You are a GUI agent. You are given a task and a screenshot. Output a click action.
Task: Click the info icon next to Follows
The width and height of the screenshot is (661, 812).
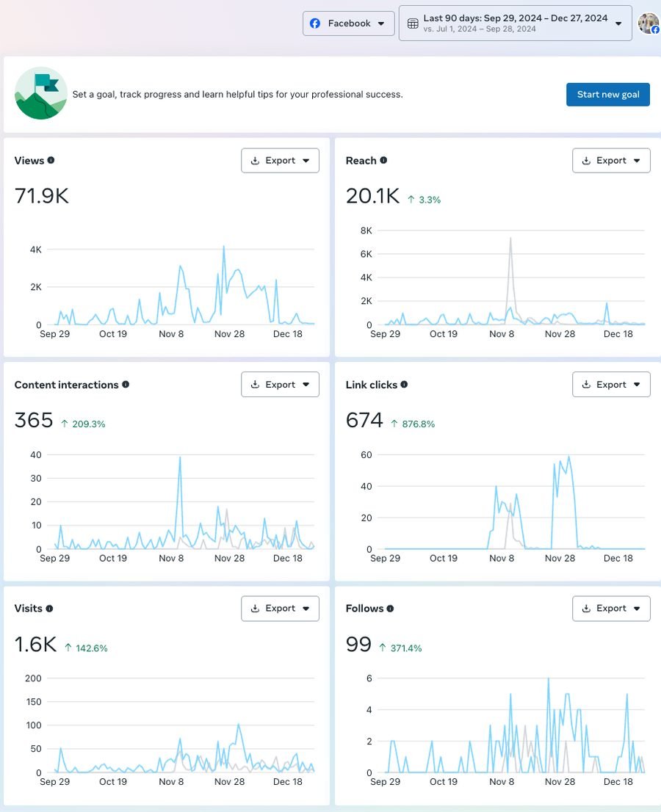coord(390,609)
